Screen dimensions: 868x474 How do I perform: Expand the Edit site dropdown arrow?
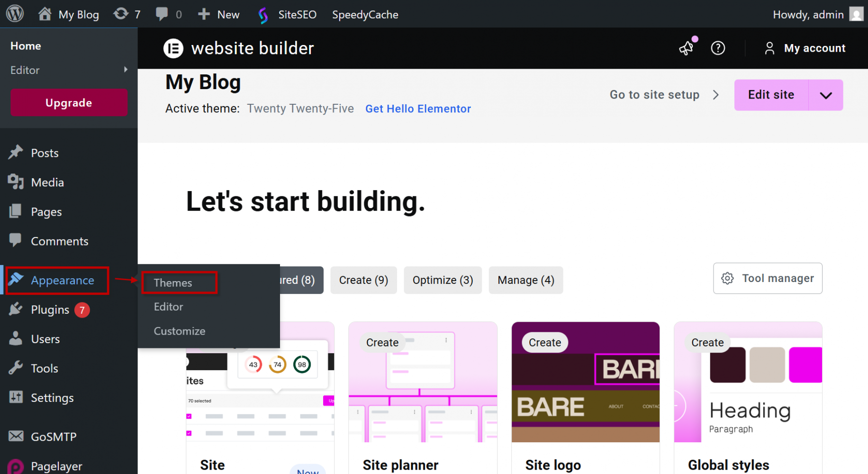[x=826, y=95]
